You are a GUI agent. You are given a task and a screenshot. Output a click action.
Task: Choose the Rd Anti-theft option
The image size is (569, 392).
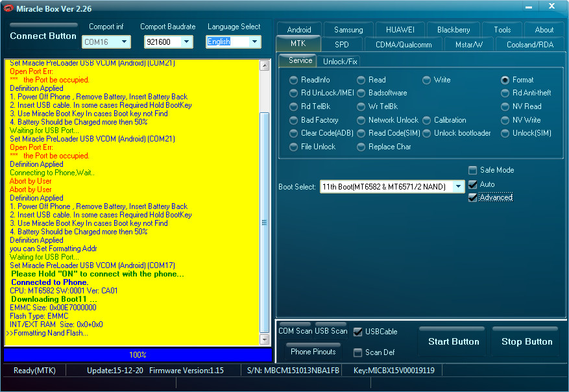point(526,93)
